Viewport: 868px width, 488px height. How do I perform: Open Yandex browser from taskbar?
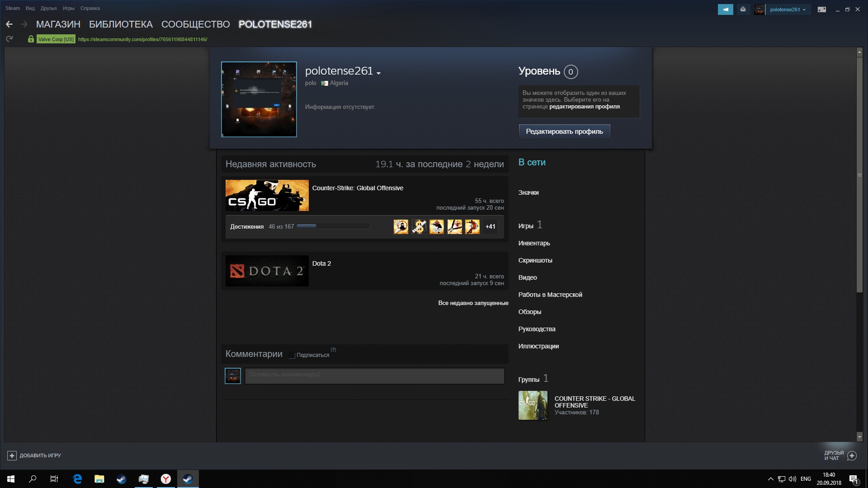[x=166, y=479]
